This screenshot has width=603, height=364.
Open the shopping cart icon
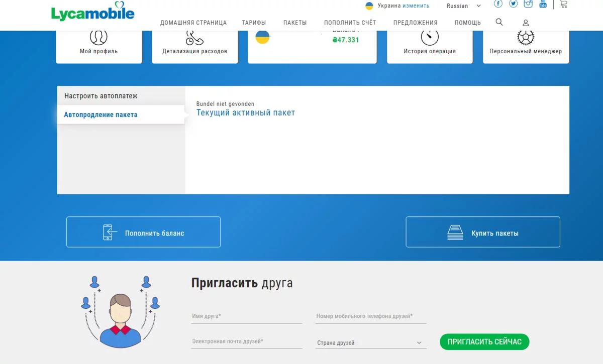pyautogui.click(x=563, y=4)
